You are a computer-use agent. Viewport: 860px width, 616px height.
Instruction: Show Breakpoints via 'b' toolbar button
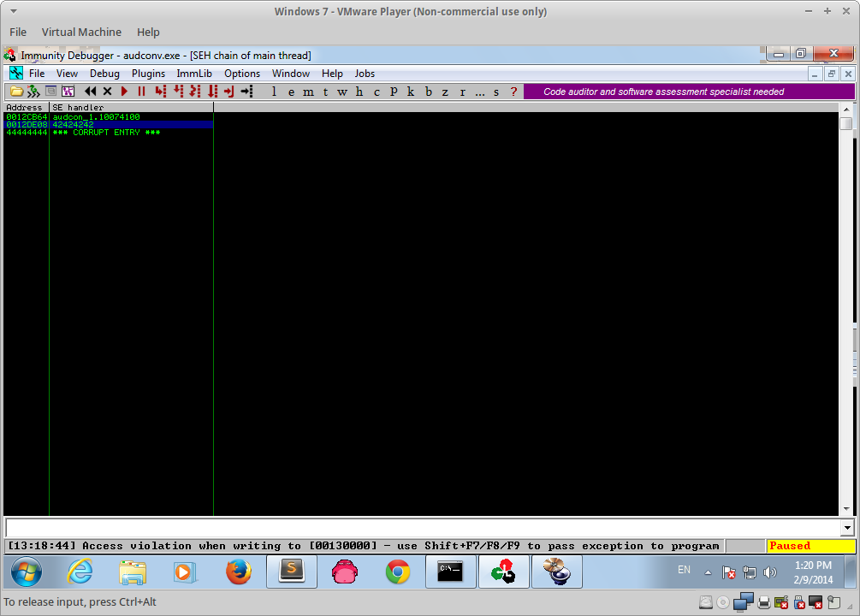point(429,92)
